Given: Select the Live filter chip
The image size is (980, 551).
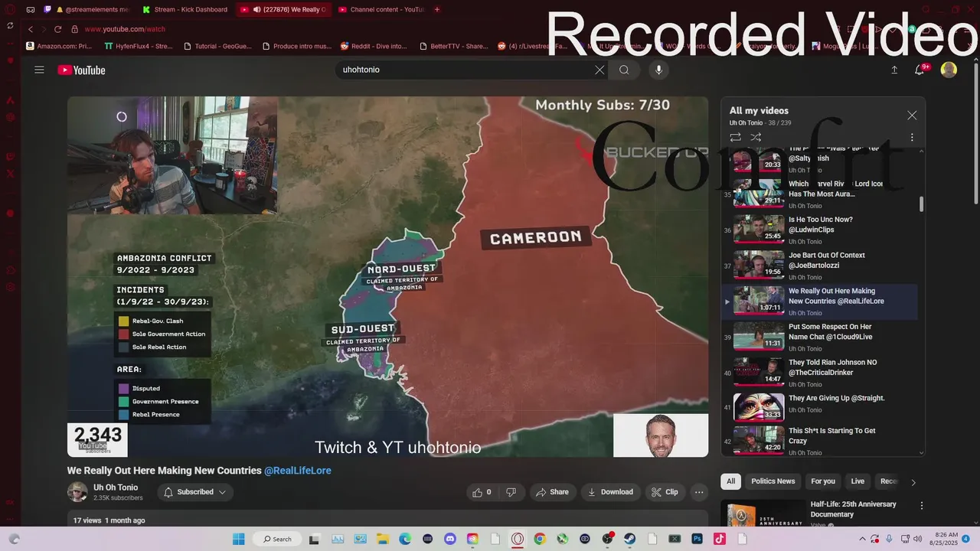Looking at the screenshot, I should pos(857,481).
